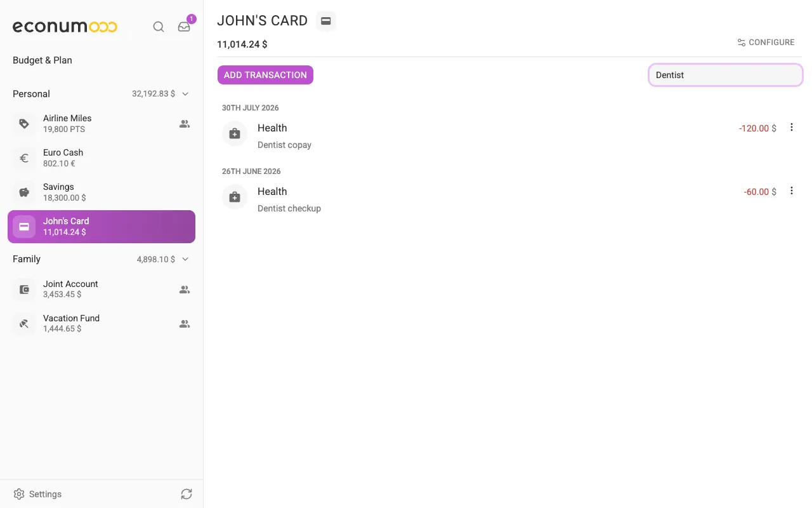Image resolution: width=812 pixels, height=508 pixels.
Task: Open the search magnifier icon
Action: [x=159, y=27]
